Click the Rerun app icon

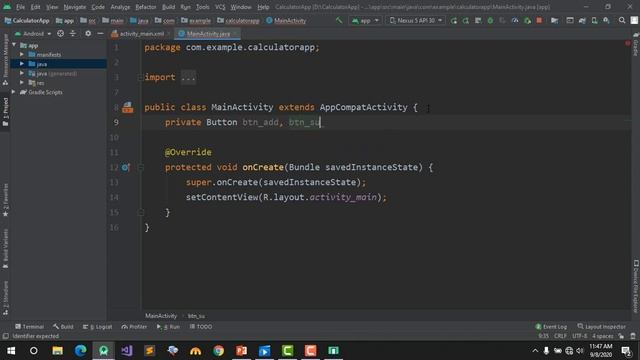pyautogui.click(x=453, y=20)
